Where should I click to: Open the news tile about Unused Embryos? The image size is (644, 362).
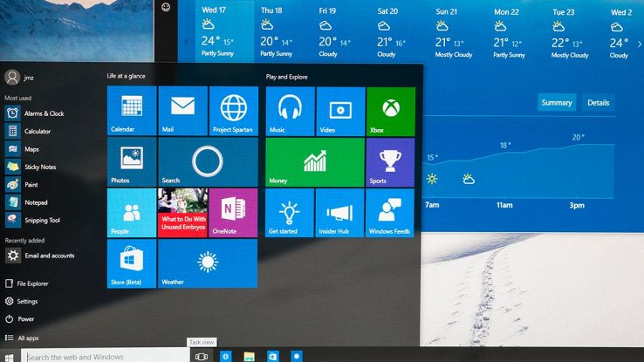[182, 213]
